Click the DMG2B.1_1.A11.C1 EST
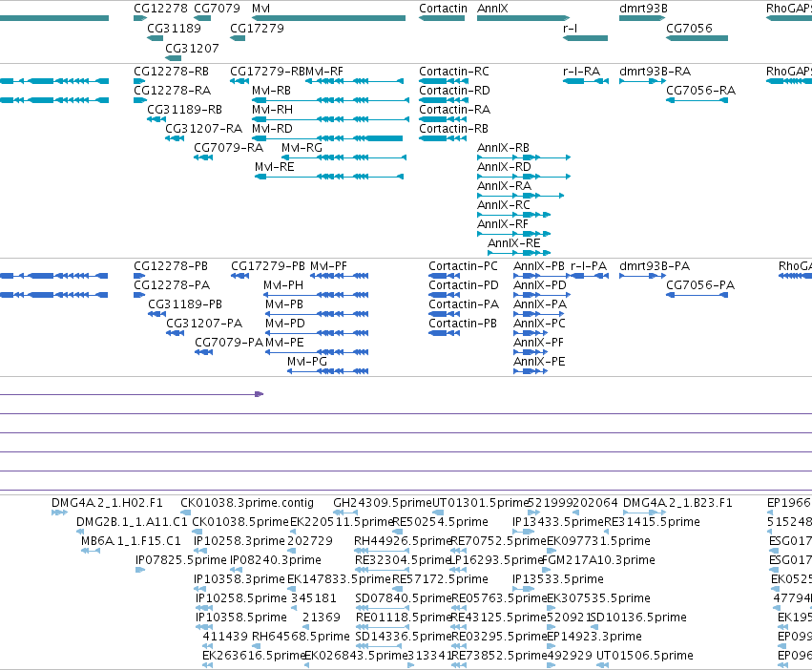 click(x=80, y=532)
